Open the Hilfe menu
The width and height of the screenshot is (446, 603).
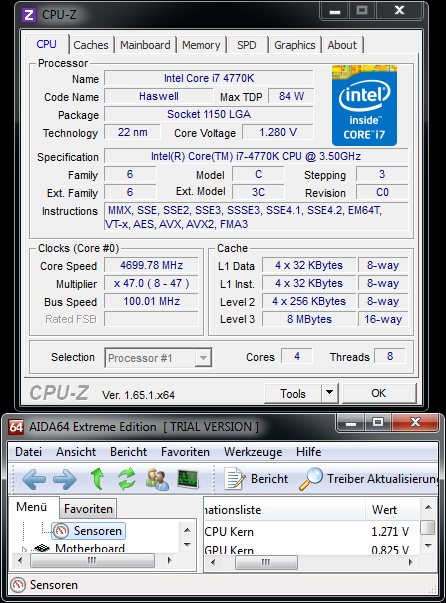pos(308,451)
